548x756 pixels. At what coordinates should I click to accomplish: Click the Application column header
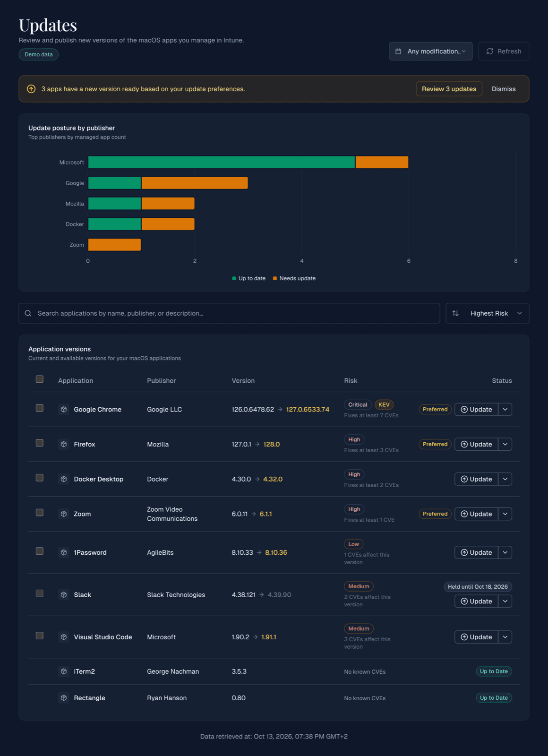coord(76,380)
